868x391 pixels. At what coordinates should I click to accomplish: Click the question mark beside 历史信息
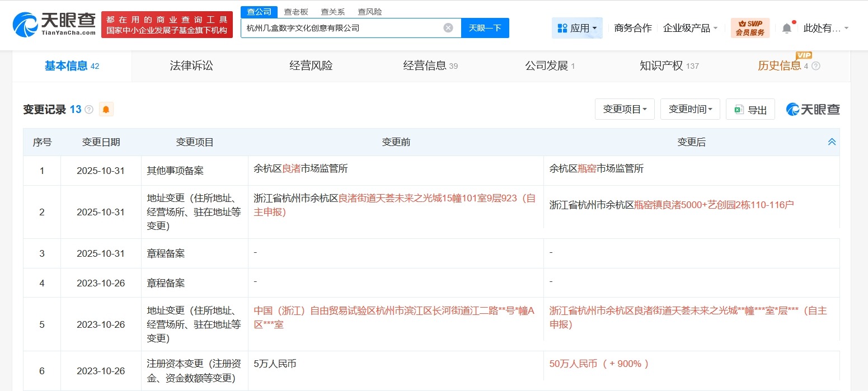point(815,65)
